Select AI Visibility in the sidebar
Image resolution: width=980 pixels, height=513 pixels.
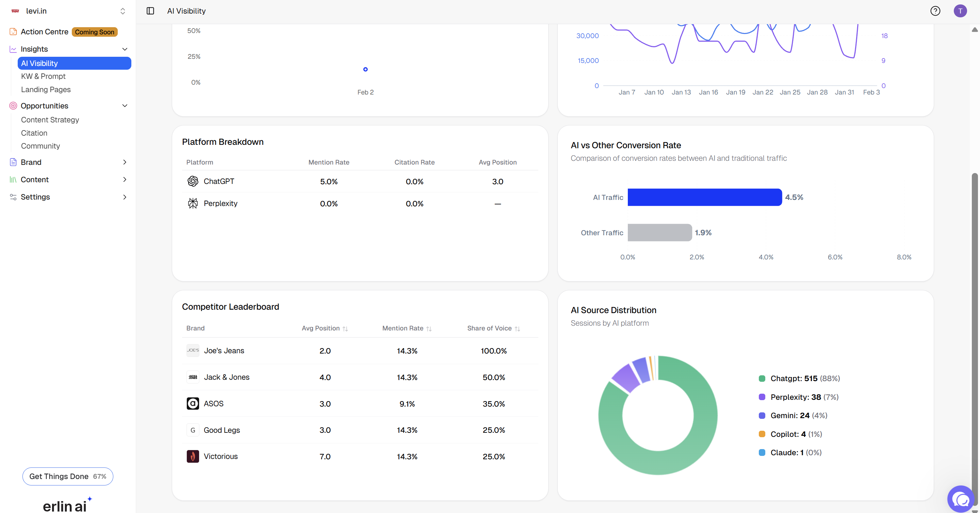pos(74,64)
